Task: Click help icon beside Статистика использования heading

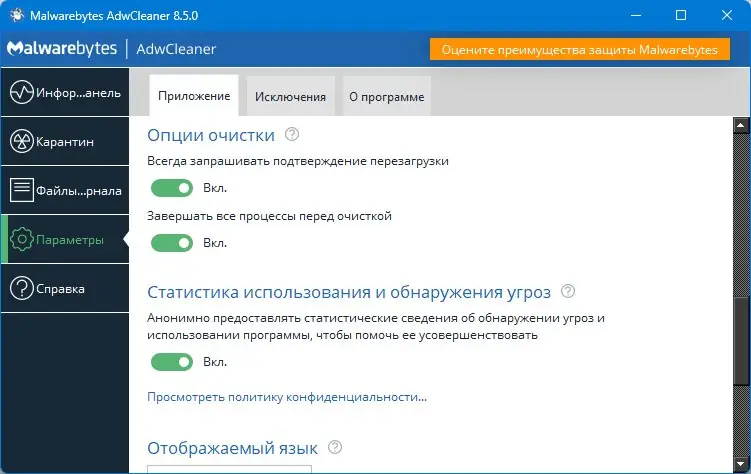Action: click(569, 292)
